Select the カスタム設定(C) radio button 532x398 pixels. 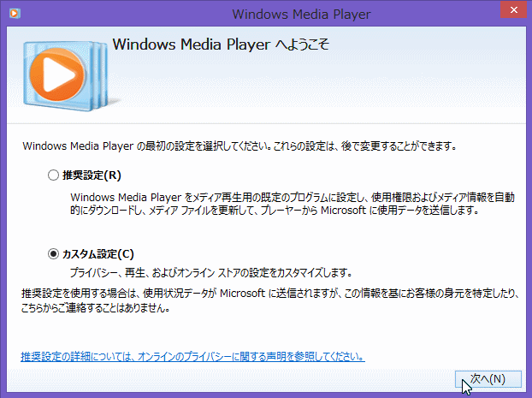(54, 253)
